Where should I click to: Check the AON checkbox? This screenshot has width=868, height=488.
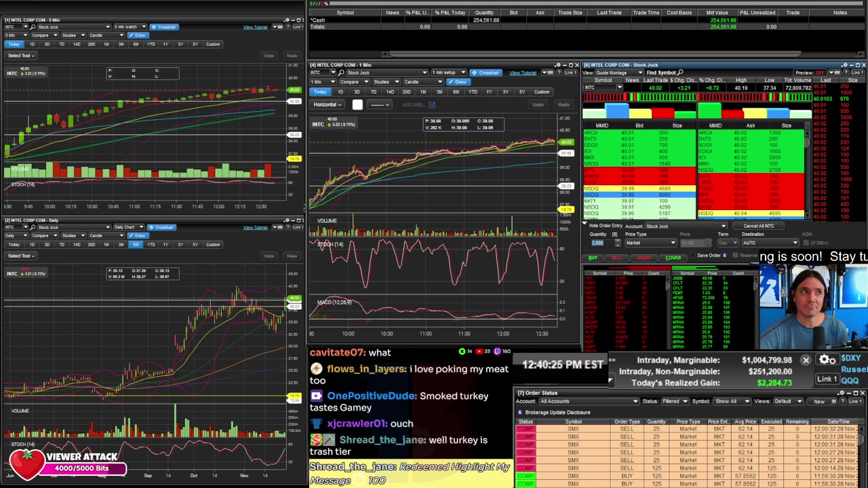[806, 243]
